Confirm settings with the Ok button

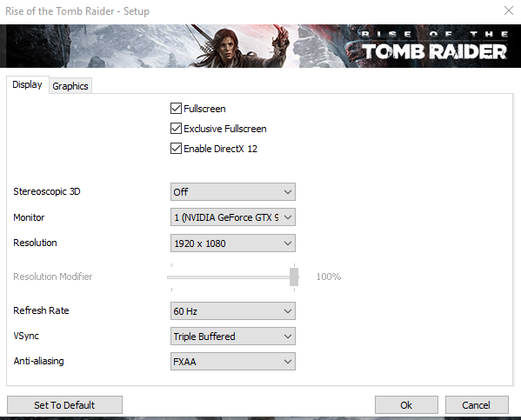(x=406, y=405)
